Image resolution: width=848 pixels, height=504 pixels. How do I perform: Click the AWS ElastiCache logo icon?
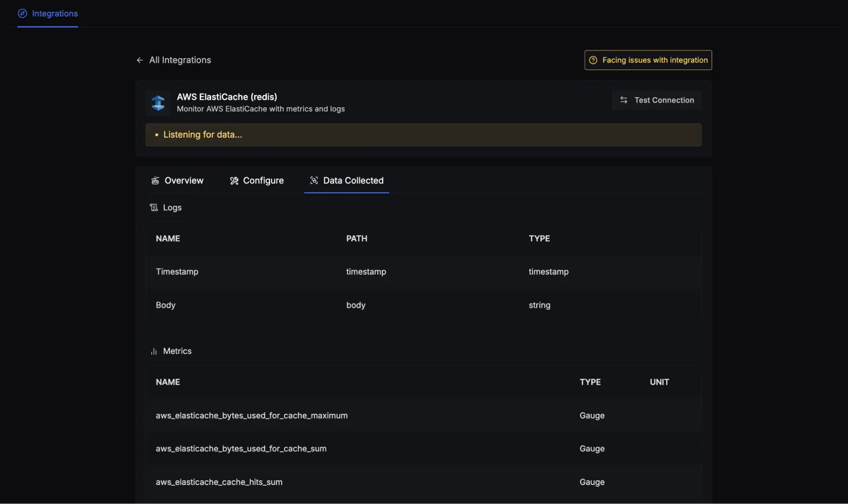158,103
